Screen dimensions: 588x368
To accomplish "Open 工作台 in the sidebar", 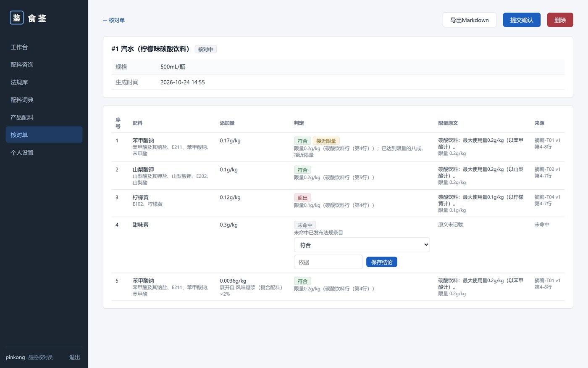I will 44,47.
